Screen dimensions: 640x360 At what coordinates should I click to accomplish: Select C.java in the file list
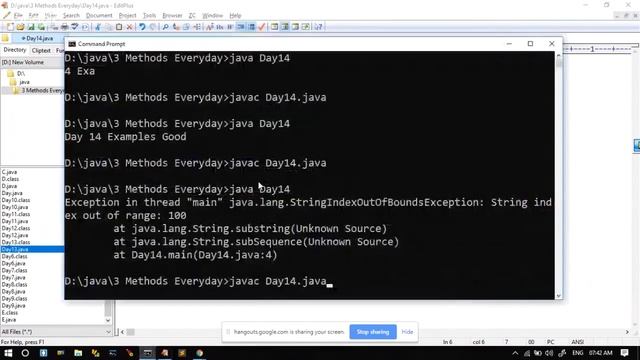click(x=9, y=172)
